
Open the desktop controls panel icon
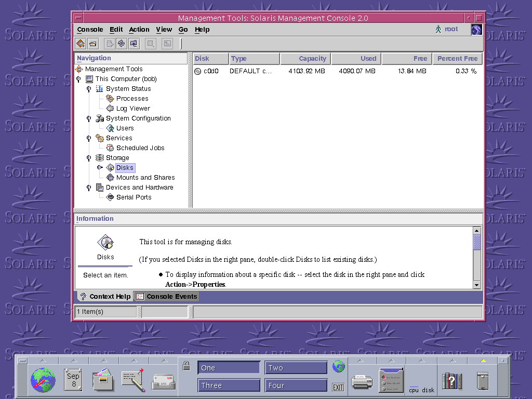tap(391, 381)
